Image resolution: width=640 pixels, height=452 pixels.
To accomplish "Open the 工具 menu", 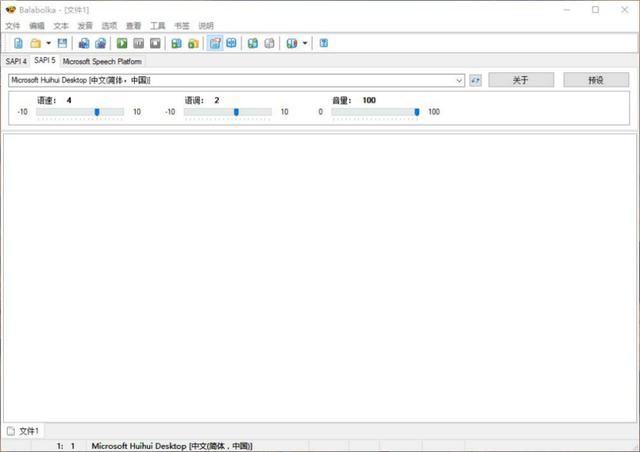I will 158,26.
